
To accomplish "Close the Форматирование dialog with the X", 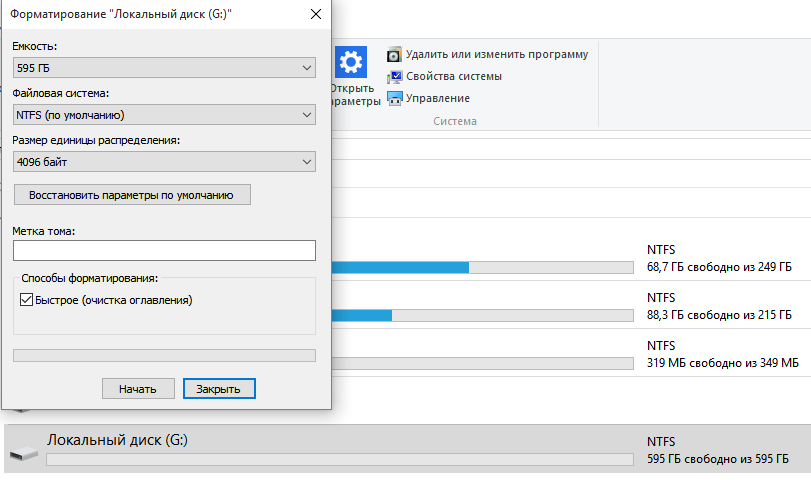I will tap(316, 15).
